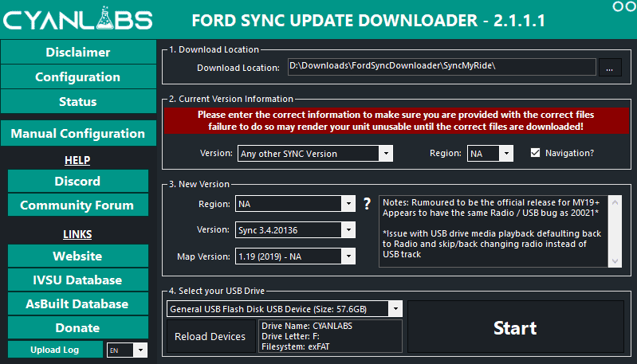Open the IVSU Database link

(x=77, y=280)
